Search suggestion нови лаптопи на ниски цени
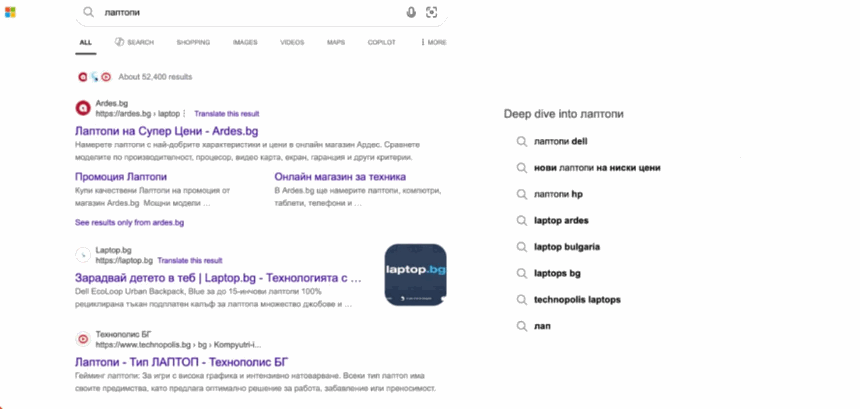860x409 pixels. (x=597, y=168)
